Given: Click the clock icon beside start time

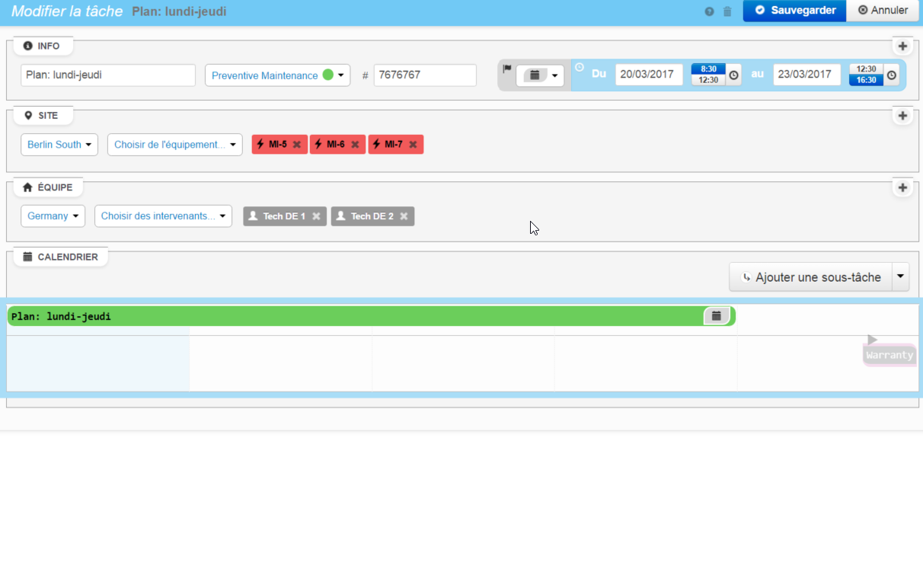Looking at the screenshot, I should (733, 75).
